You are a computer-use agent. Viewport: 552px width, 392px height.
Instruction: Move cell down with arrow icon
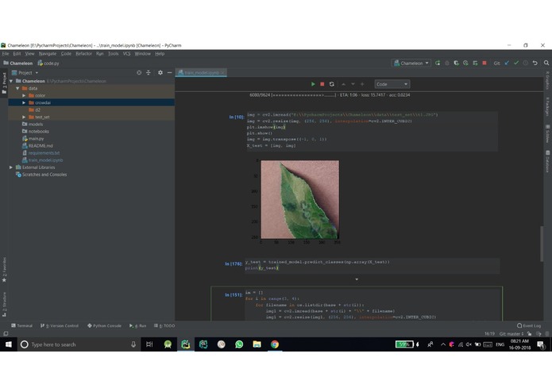(x=353, y=84)
